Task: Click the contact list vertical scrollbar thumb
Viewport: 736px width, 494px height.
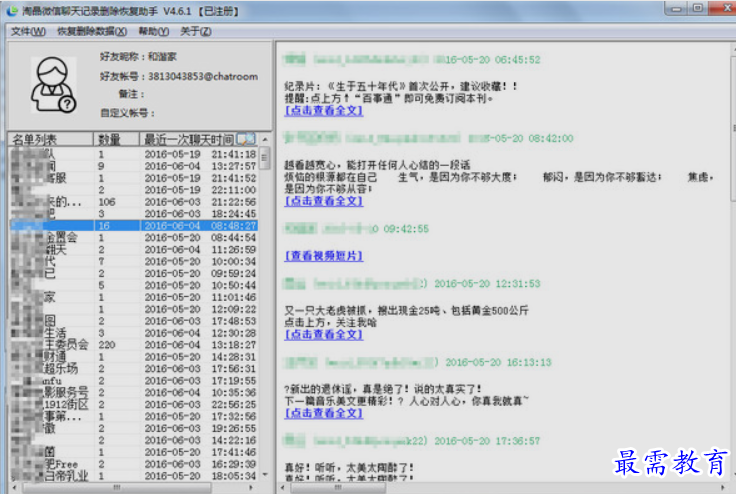Action: 265,158
